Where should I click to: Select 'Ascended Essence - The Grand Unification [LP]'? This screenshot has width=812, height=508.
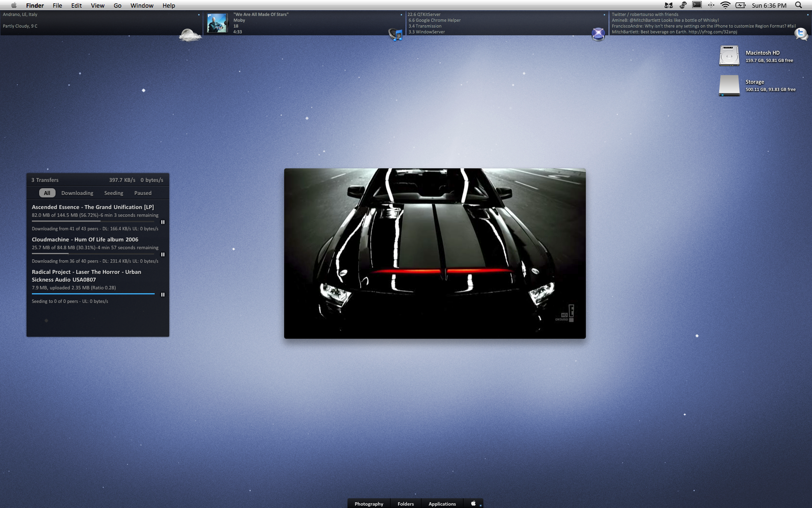[93, 207]
